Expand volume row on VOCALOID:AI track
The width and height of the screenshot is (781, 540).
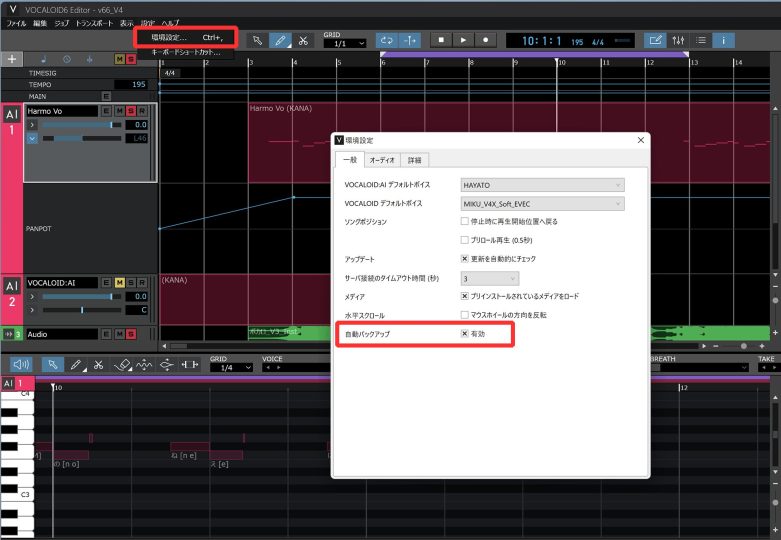click(32, 296)
